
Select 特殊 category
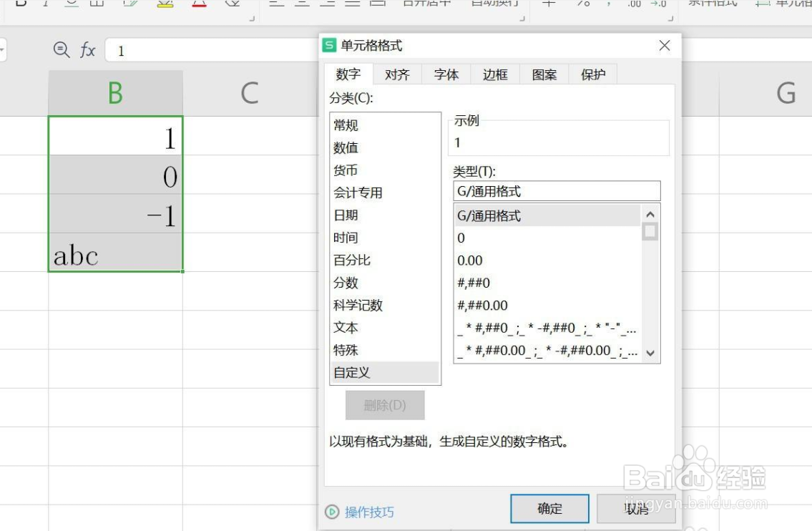tap(384, 350)
